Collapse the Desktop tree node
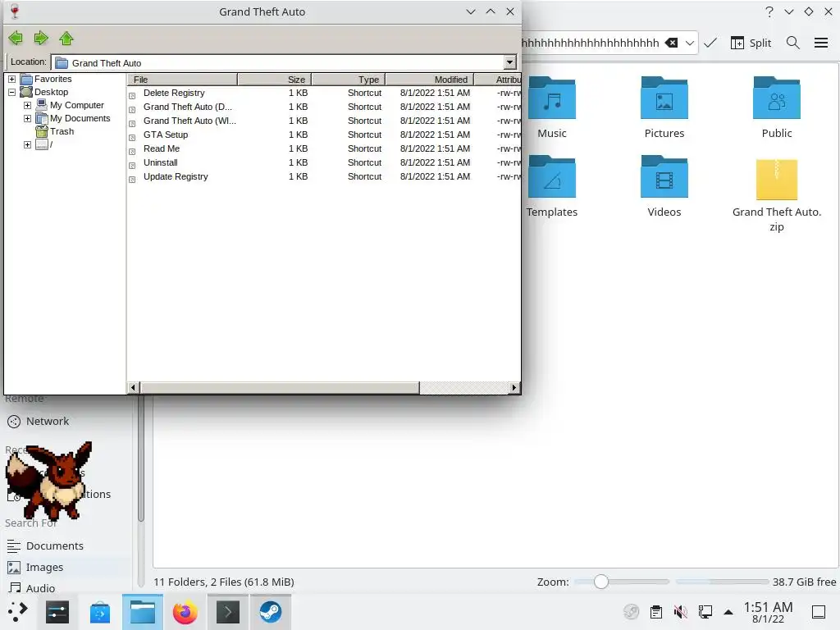This screenshot has height=630, width=840. click(x=11, y=92)
